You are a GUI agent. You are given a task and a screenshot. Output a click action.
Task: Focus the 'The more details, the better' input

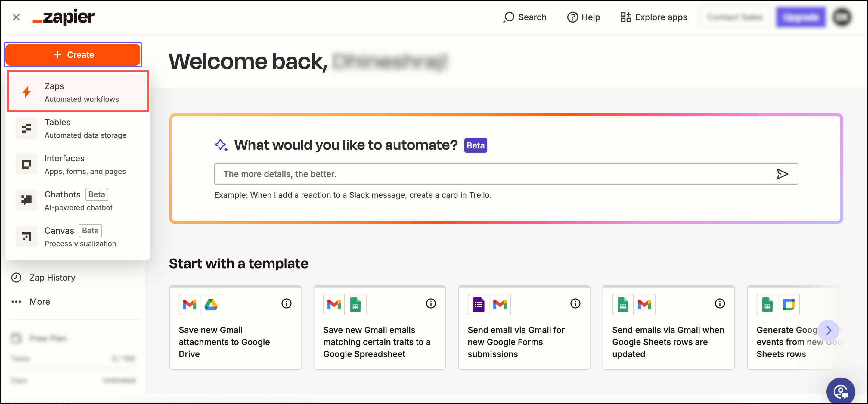[x=506, y=174]
